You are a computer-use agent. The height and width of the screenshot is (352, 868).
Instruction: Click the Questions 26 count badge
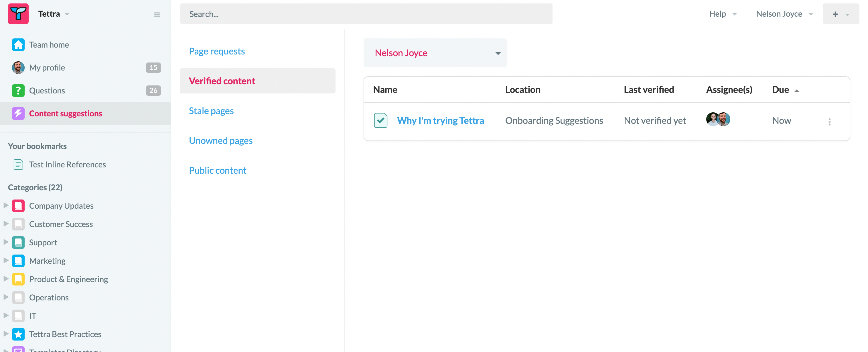[x=153, y=91]
